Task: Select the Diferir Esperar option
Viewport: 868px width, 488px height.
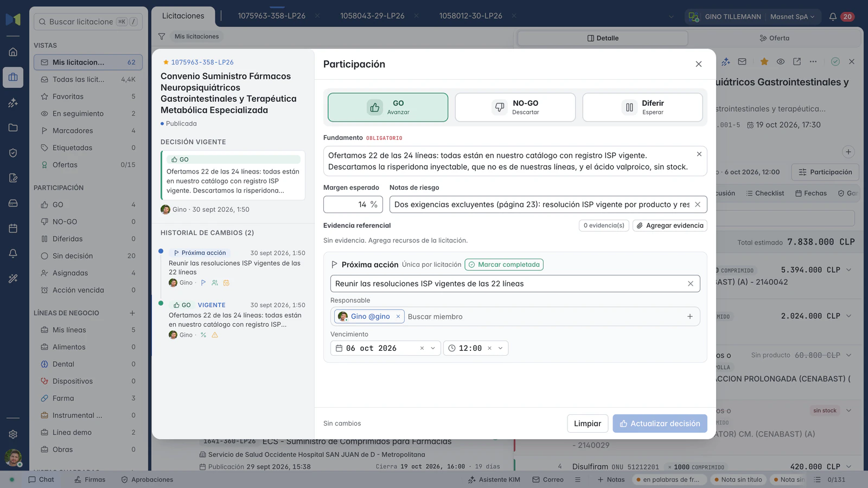Action: coord(642,107)
